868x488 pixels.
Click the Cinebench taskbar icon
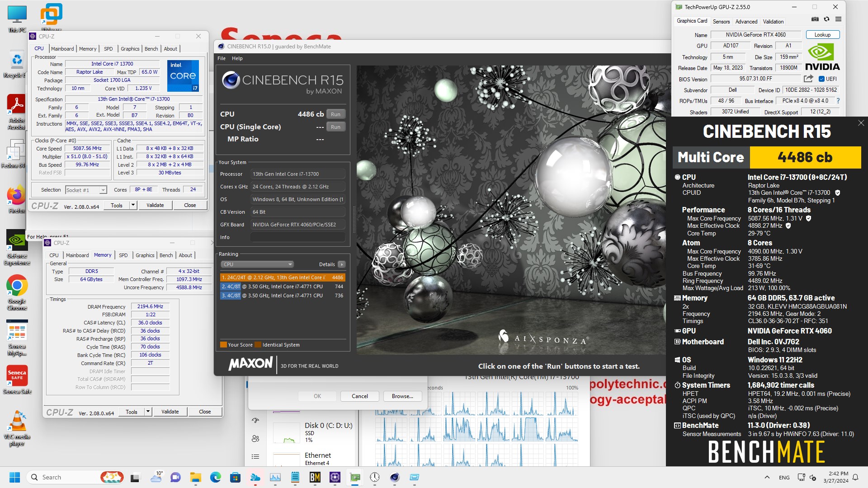[395, 477]
